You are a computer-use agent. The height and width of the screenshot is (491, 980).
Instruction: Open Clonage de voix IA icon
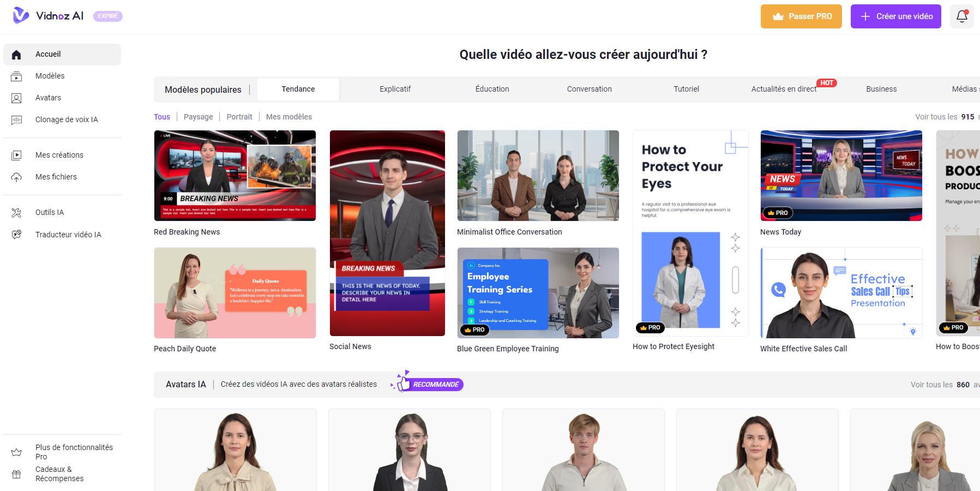[x=17, y=120]
